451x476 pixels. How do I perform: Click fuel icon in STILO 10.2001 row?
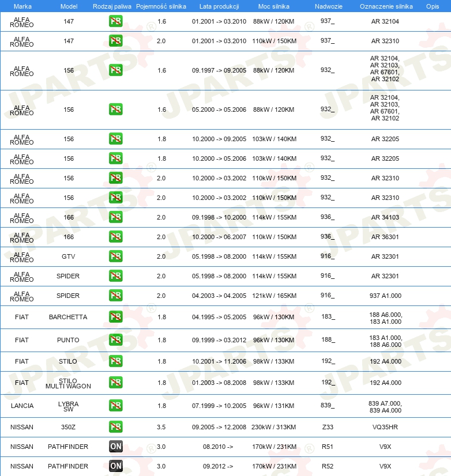point(115,361)
